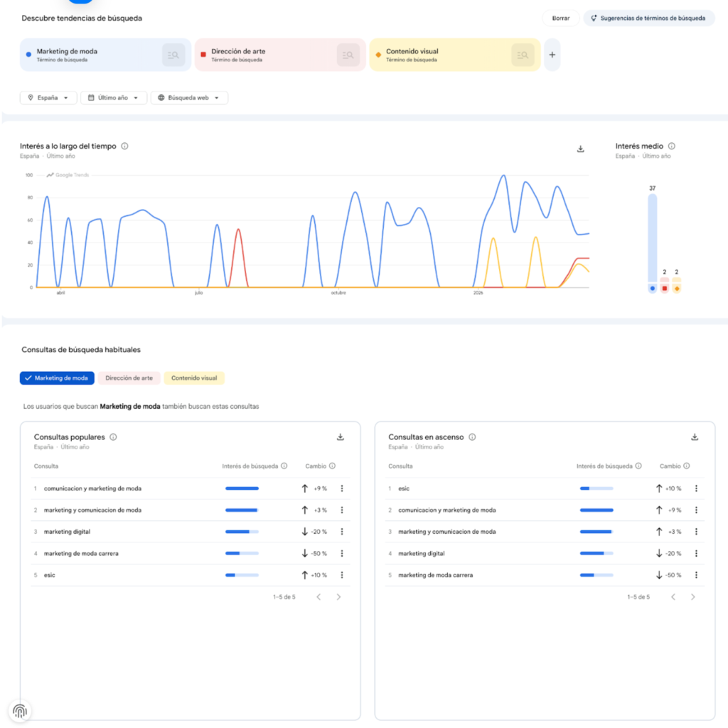Viewport: 728px width, 728px height.
Task: Download the Interés a lo largo del tiempo chart
Action: tap(580, 149)
